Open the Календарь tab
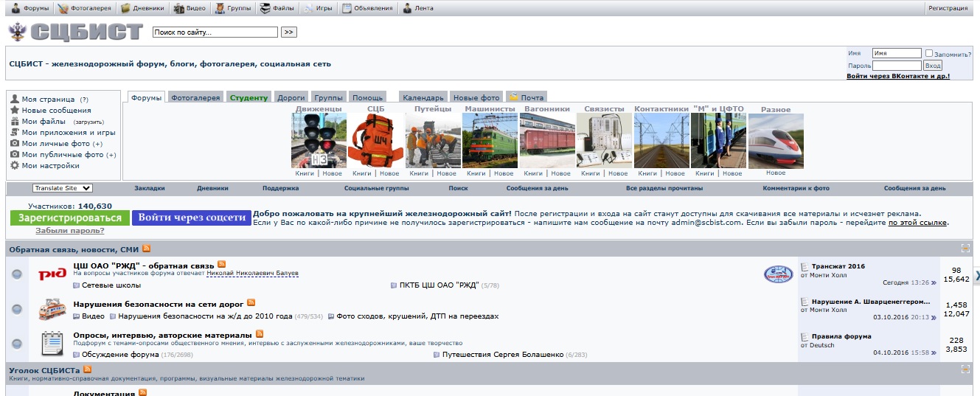The width and height of the screenshot is (980, 396). [x=423, y=97]
